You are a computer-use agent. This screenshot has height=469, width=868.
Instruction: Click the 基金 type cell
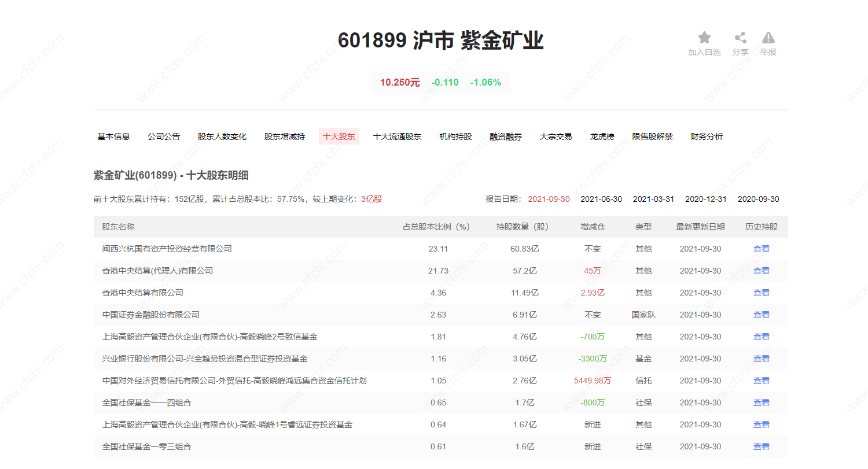[643, 359]
